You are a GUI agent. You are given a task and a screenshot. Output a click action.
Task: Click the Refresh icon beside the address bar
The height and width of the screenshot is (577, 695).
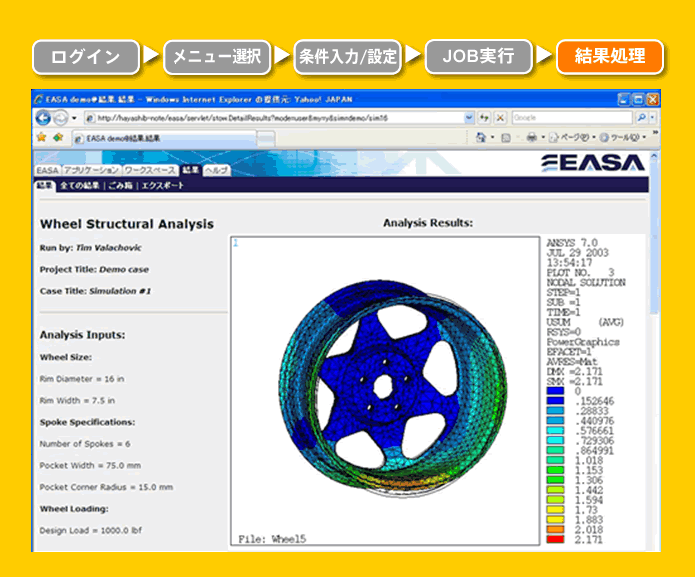click(x=485, y=118)
